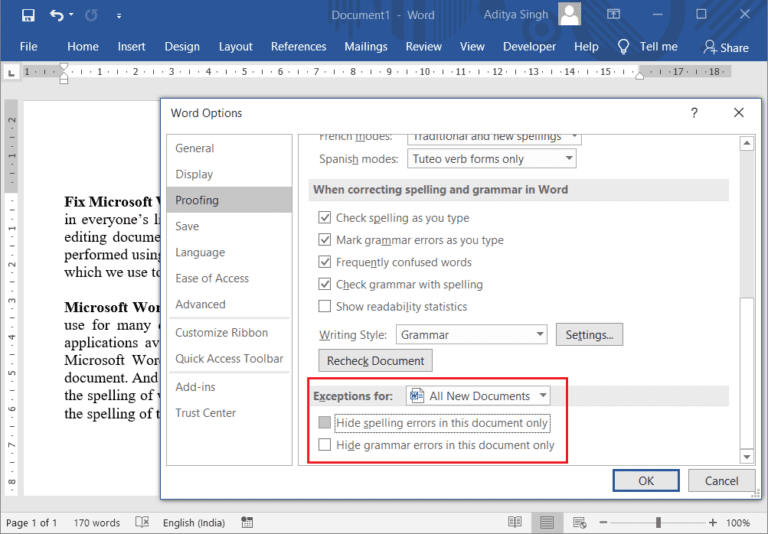Open the File menu
The height and width of the screenshot is (534, 768).
click(28, 47)
